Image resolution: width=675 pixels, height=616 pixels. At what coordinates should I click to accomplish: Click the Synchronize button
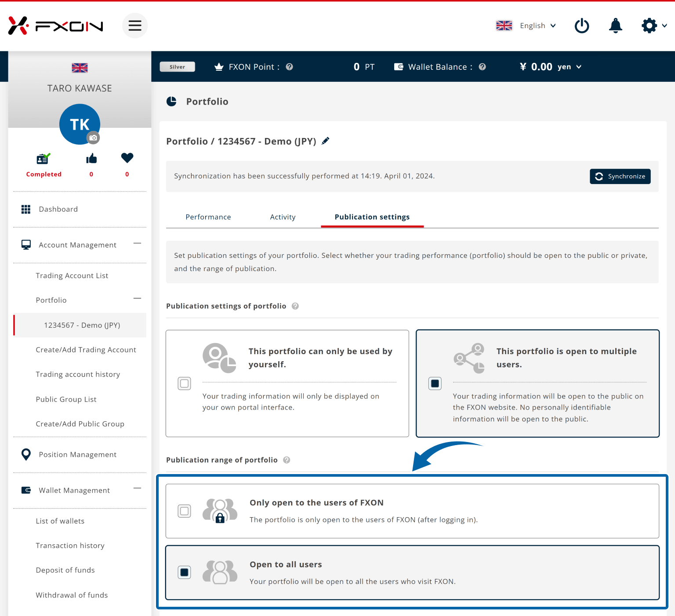pos(620,176)
